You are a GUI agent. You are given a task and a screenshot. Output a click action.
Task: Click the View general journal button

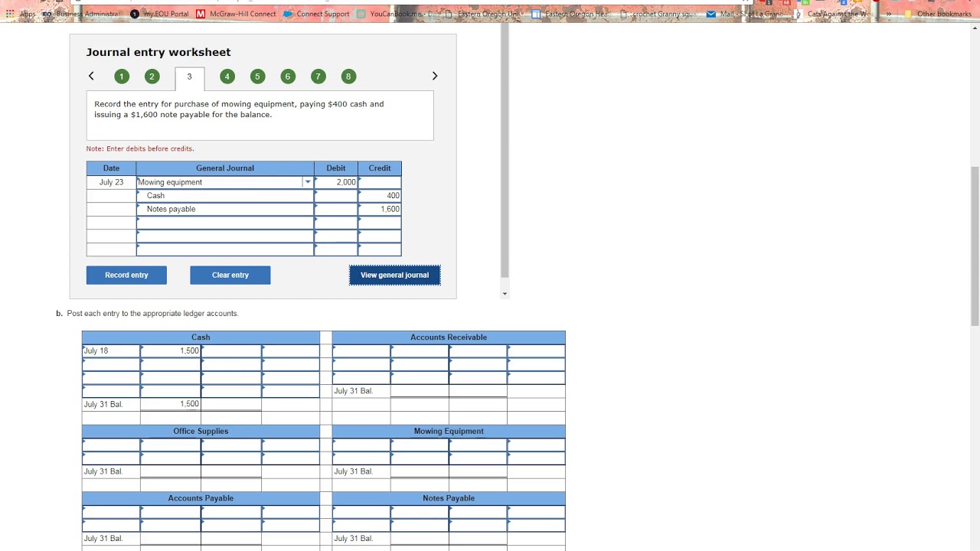click(x=395, y=275)
